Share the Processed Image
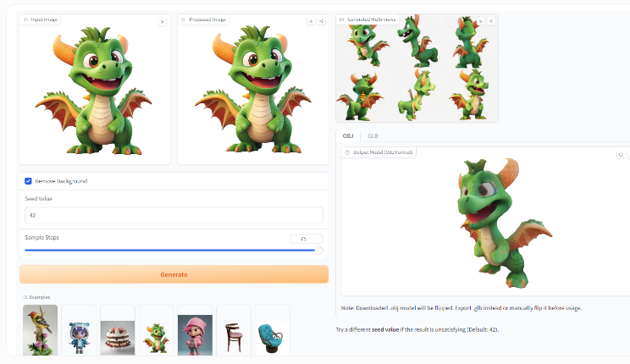The width and height of the screenshot is (630, 364). point(322,21)
